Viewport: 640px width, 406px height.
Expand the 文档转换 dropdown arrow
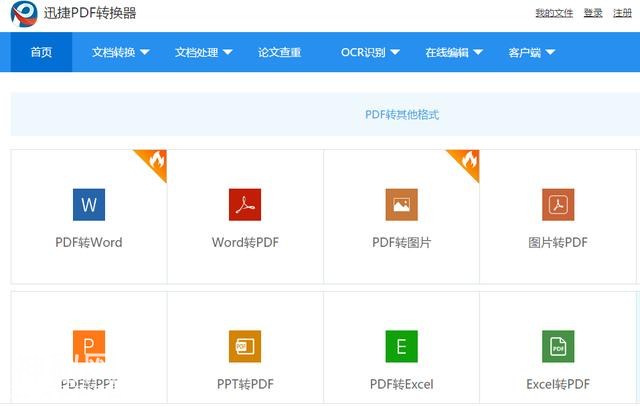pos(145,52)
